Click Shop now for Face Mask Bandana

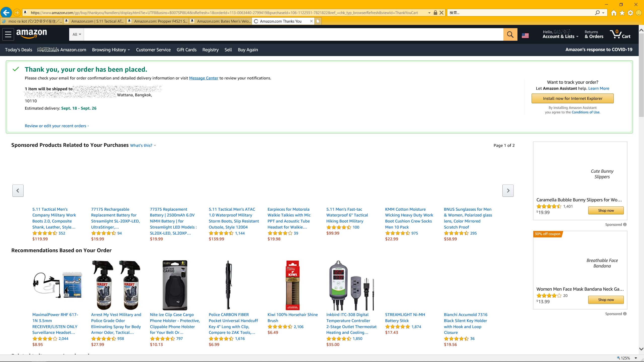pyautogui.click(x=606, y=300)
